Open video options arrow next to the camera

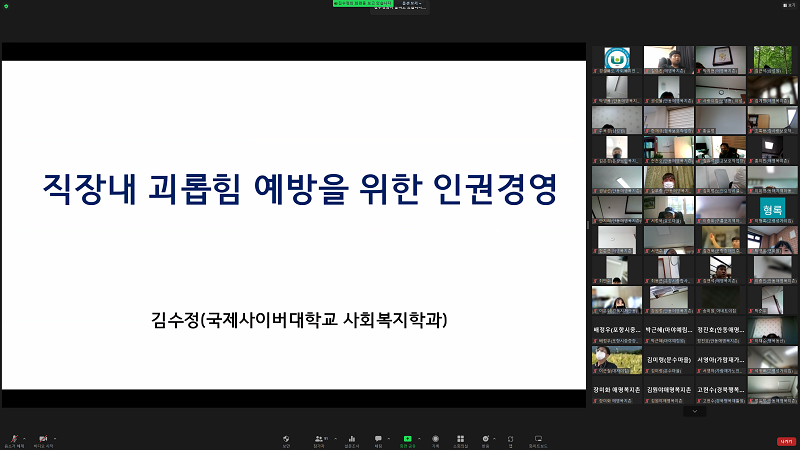(55, 438)
